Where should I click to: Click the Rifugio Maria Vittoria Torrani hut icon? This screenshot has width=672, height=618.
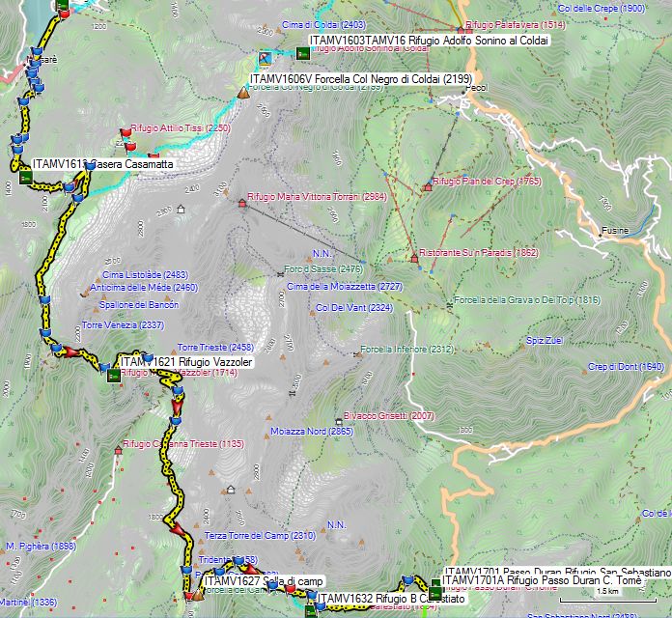point(241,203)
